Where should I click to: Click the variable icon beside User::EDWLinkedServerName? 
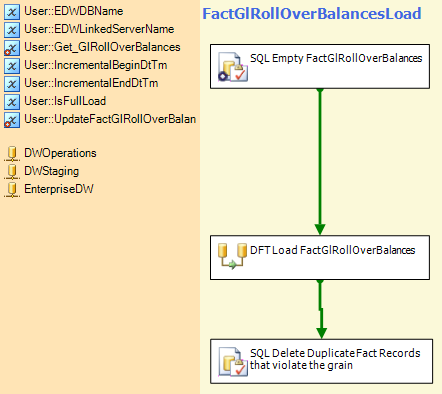tap(12, 30)
